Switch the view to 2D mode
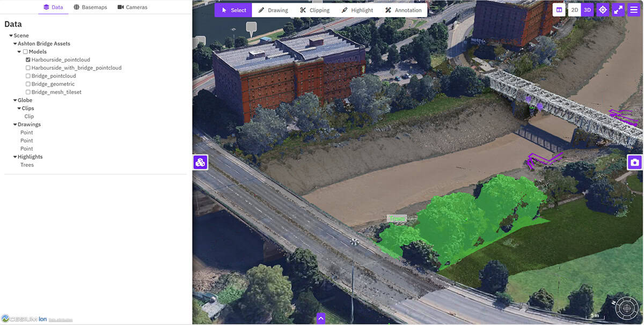This screenshot has height=325, width=644. [x=575, y=10]
